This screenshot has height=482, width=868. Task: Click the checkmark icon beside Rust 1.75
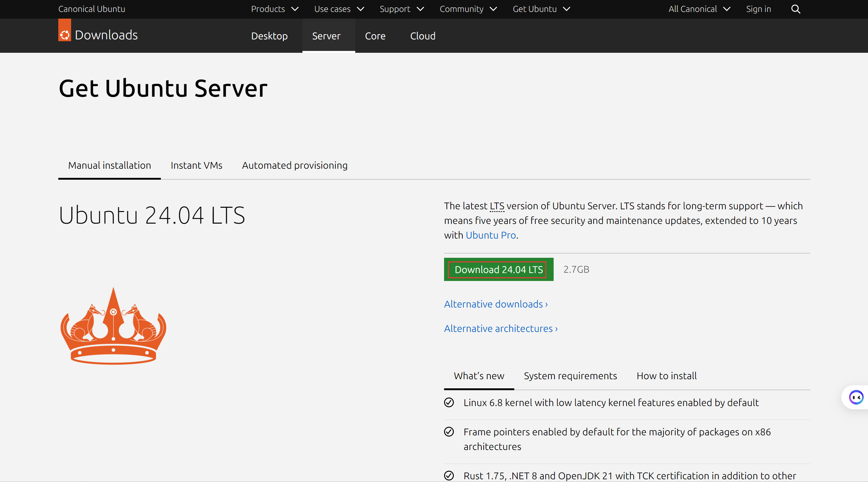tap(449, 476)
